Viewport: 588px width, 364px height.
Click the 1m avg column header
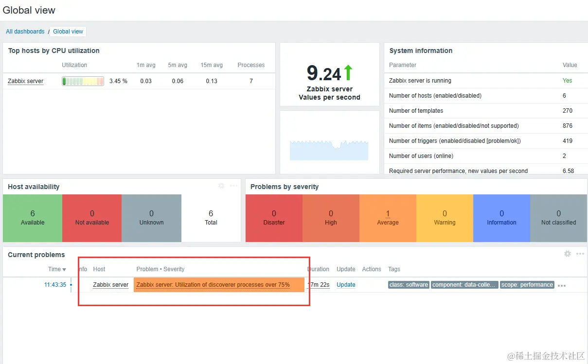tap(146, 65)
